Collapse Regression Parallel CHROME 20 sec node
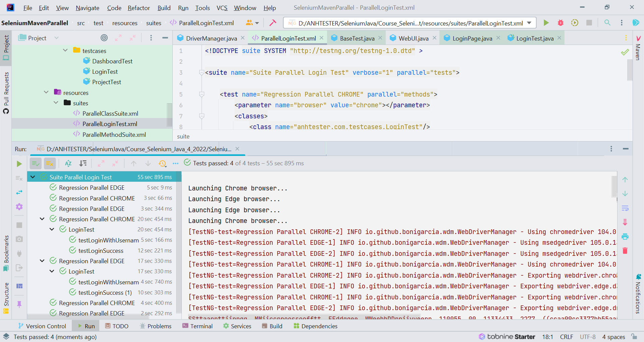The width and height of the screenshot is (644, 342). pyautogui.click(x=42, y=219)
